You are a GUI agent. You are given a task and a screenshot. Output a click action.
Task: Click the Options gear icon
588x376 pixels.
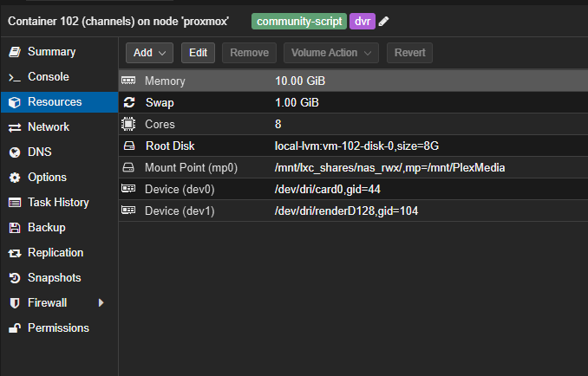pyautogui.click(x=14, y=178)
